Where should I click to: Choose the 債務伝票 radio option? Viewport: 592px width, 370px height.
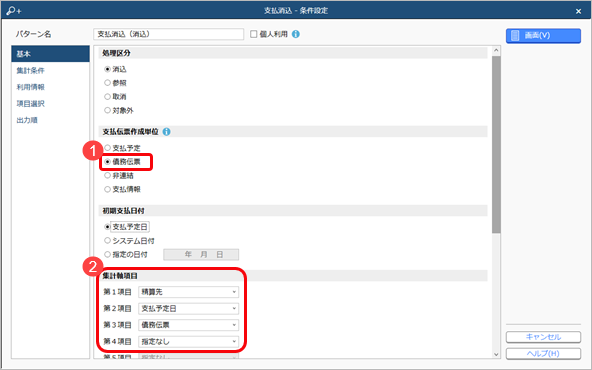[108, 162]
